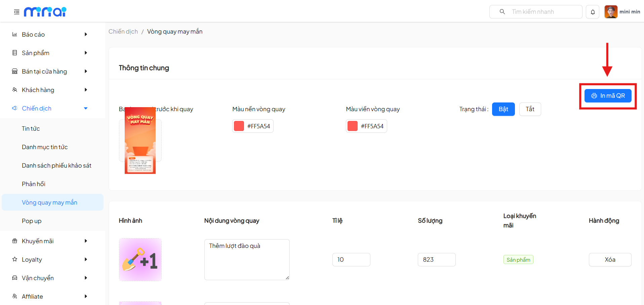Viewport: 644px width, 305px height.
Task: Click the Khuyến mãi gift icon
Action: click(x=14, y=241)
